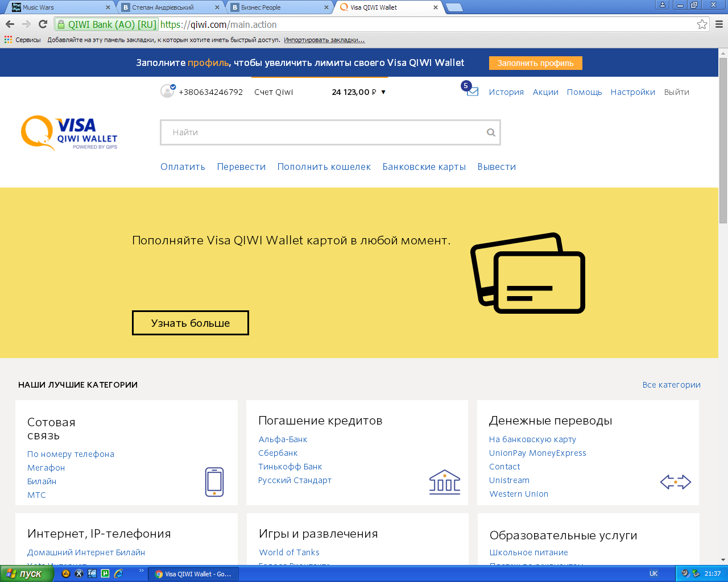Open the Вывести menu item
Image resolution: width=728 pixels, height=582 pixels.
497,167
